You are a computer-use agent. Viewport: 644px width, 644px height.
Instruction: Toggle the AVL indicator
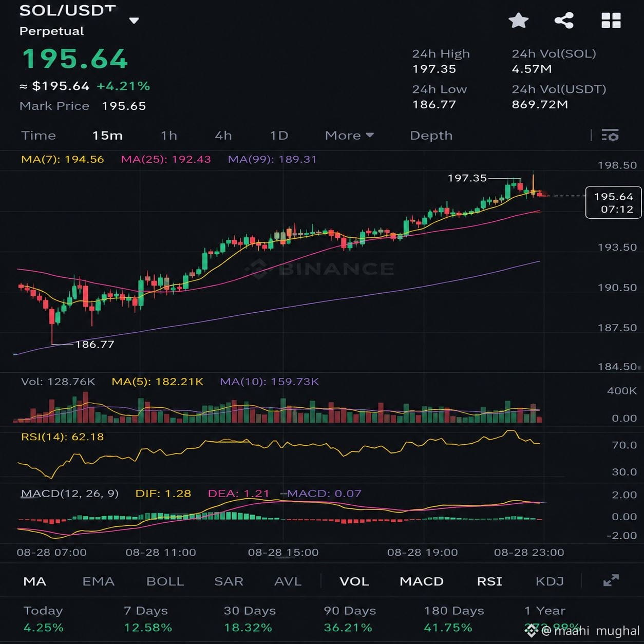(x=288, y=581)
